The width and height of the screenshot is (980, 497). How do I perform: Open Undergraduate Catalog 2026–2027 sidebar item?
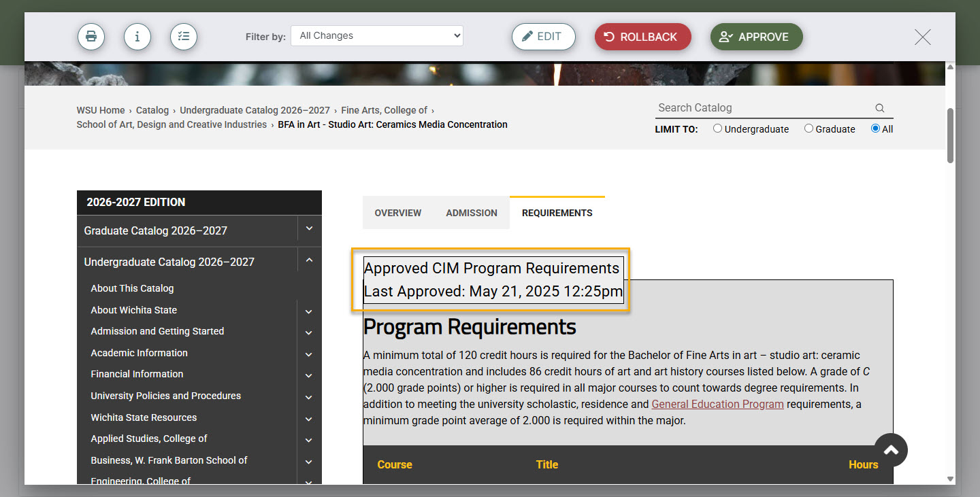tap(169, 262)
